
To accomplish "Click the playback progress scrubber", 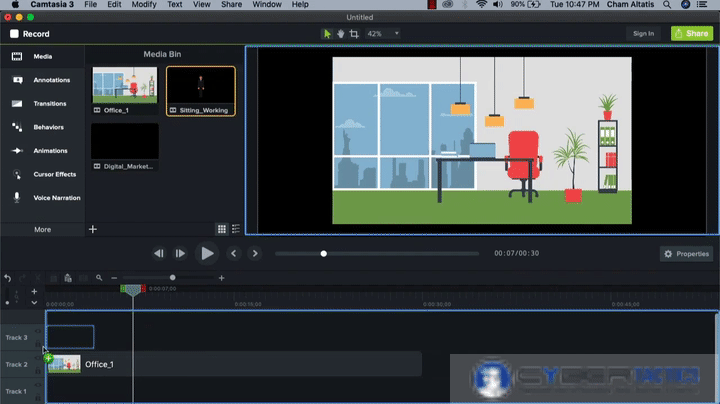I will (323, 254).
